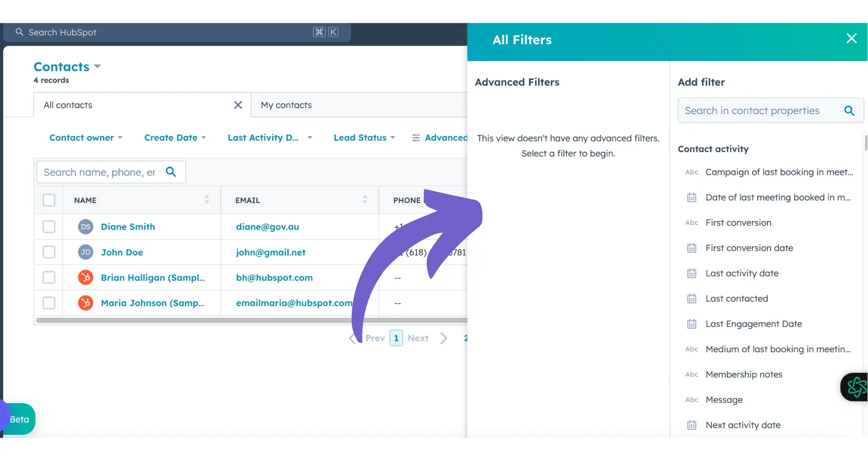Select the Next activity date property
The image size is (868, 461).
tap(743, 425)
